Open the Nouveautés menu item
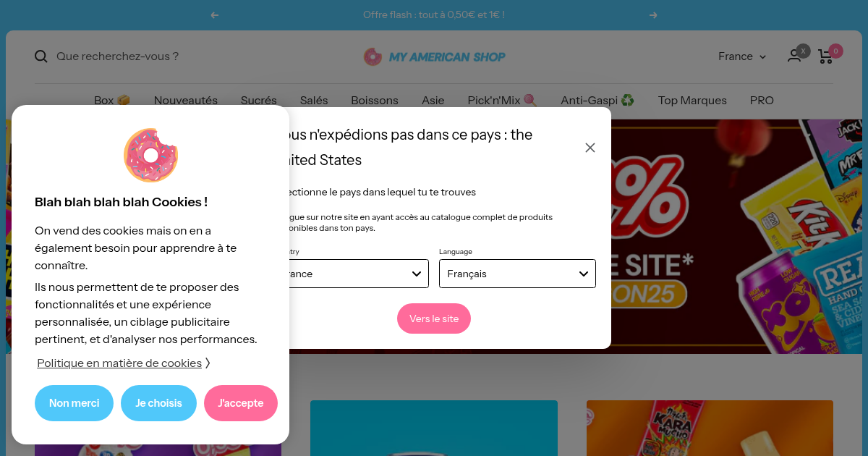Viewport: 868px width, 456px height. coord(186,101)
